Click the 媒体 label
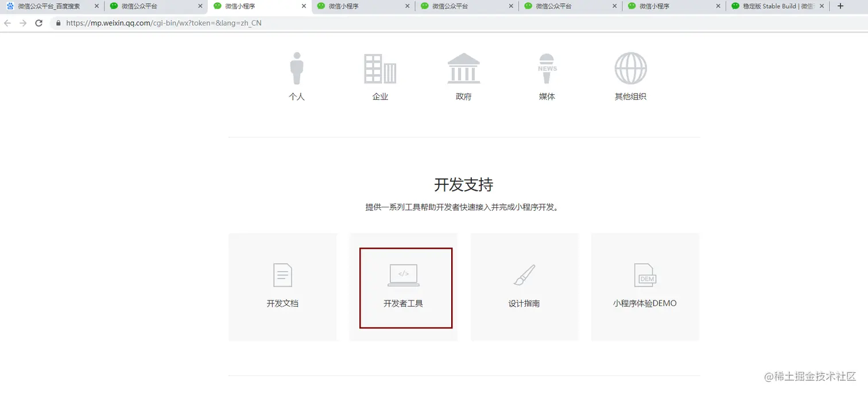Viewport: 868px width, 394px height. click(x=547, y=96)
